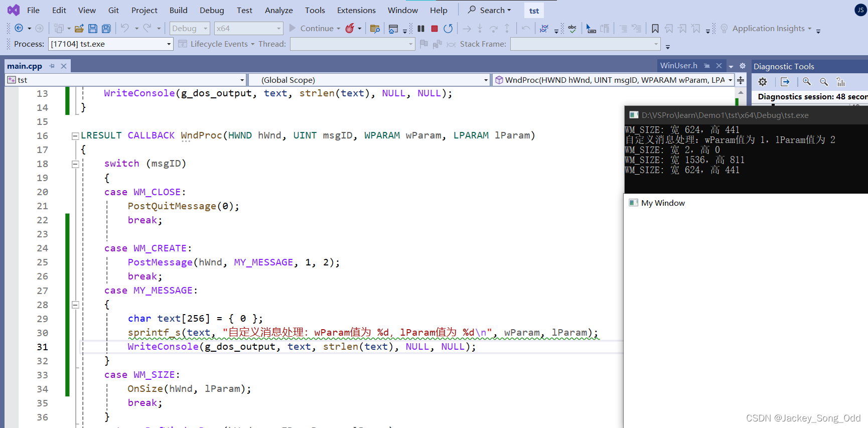Click the Search box in title bar
The height and width of the screenshot is (428, 868).
pos(490,10)
